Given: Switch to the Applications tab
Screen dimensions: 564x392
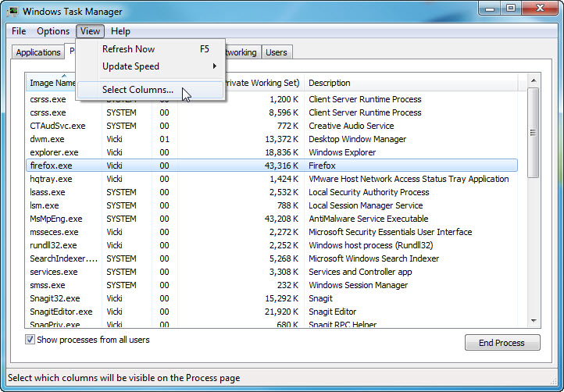Looking at the screenshot, I should 38,52.
